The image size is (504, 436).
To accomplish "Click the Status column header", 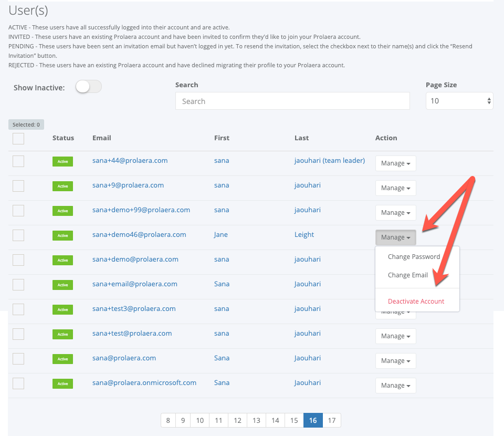I will click(x=63, y=138).
